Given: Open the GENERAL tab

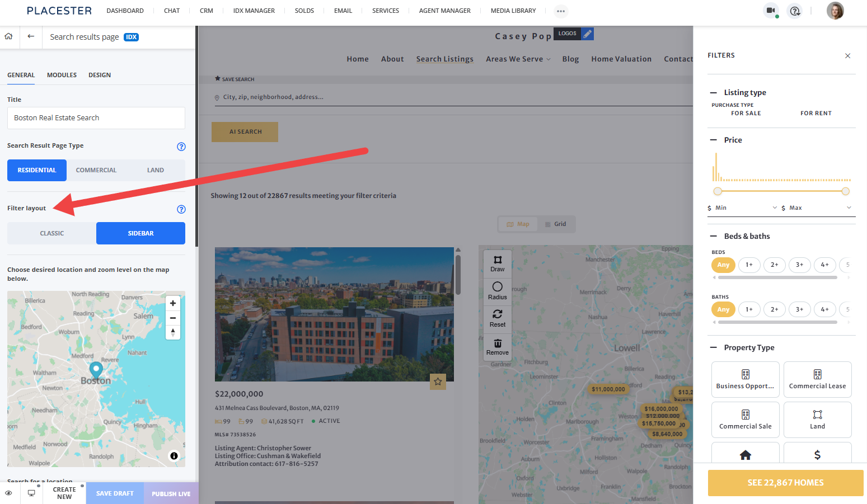Looking at the screenshot, I should click(21, 75).
